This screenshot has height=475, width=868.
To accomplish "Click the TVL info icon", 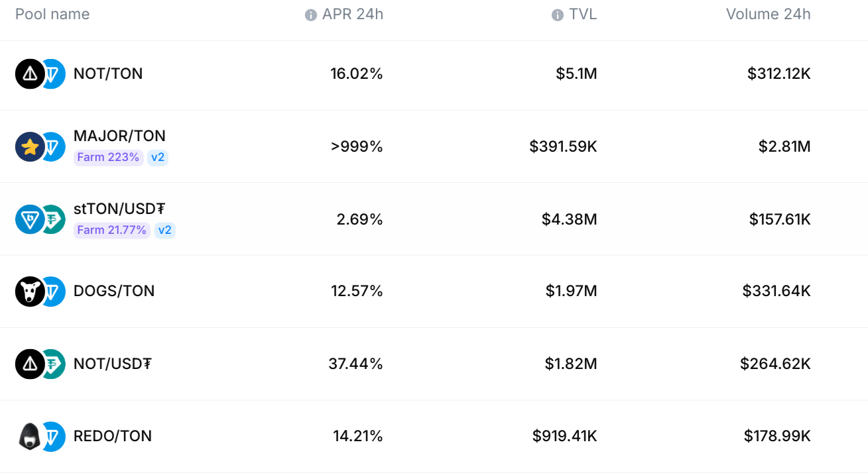I will 558,15.
